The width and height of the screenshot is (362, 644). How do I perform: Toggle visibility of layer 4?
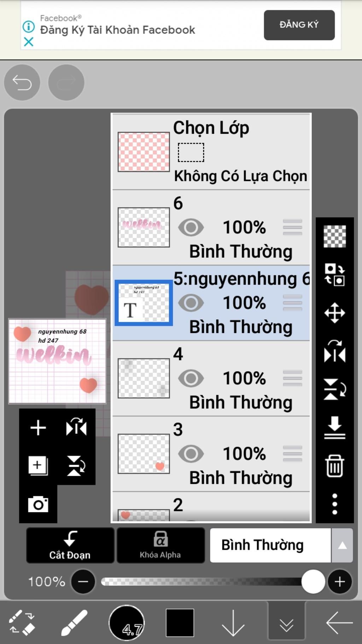click(x=191, y=378)
